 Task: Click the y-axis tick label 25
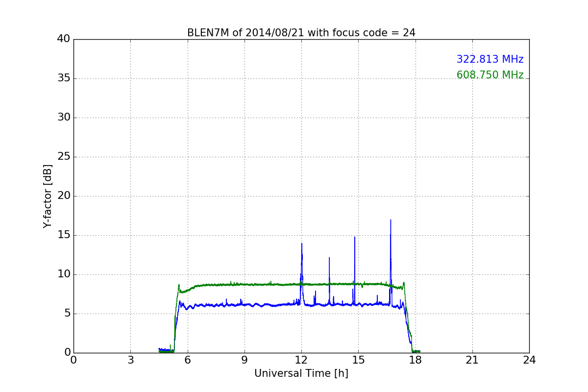click(64, 157)
